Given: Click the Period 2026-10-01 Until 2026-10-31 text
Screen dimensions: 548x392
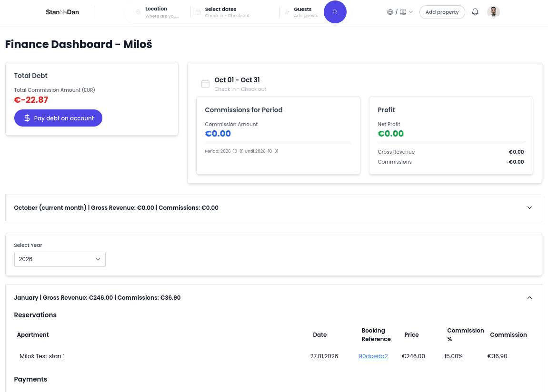Looking at the screenshot, I should coord(241,151).
